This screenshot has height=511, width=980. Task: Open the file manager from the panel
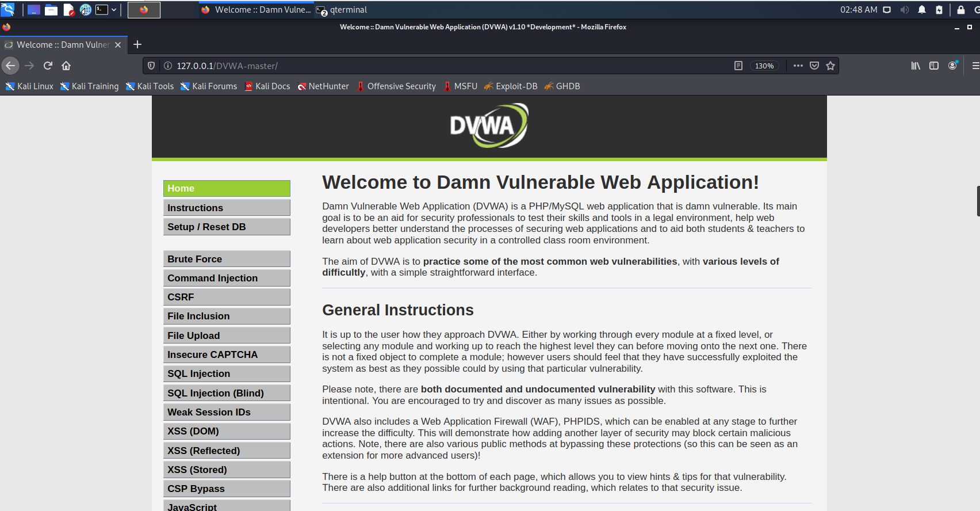[51, 10]
